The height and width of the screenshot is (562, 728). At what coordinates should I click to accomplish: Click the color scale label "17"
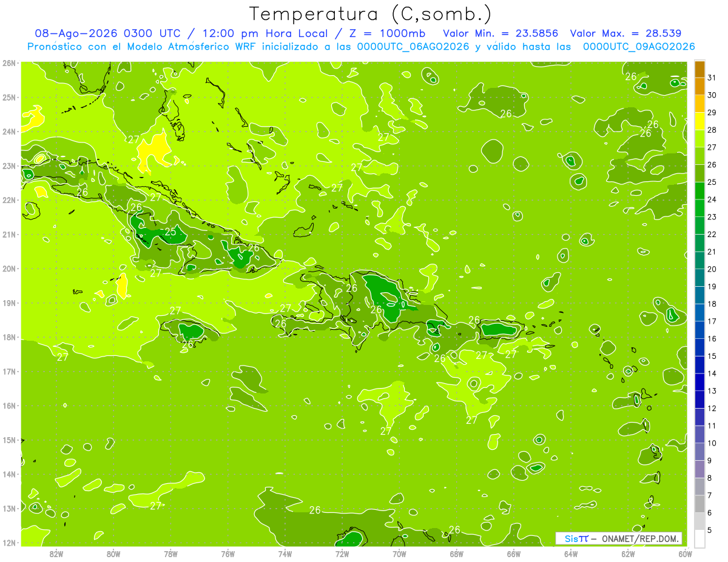(x=712, y=321)
